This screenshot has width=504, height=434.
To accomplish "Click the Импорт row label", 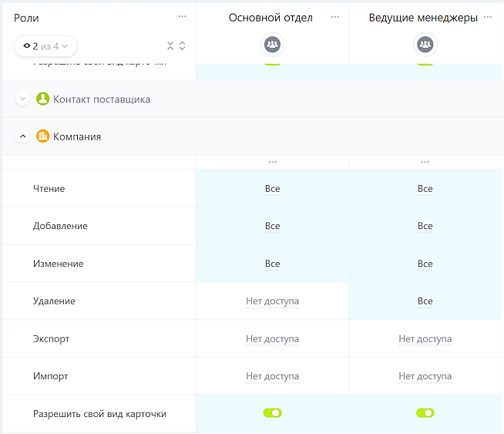I will point(50,376).
